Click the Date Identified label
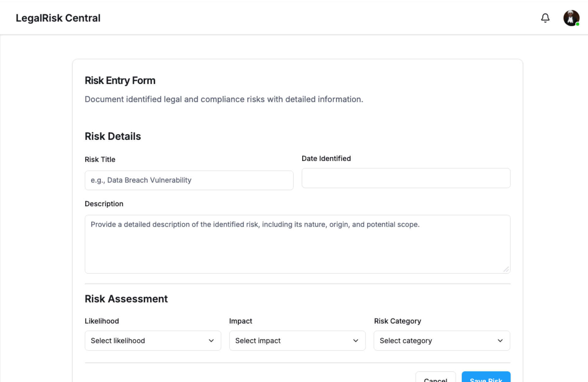Image resolution: width=588 pixels, height=382 pixels. [x=326, y=159]
